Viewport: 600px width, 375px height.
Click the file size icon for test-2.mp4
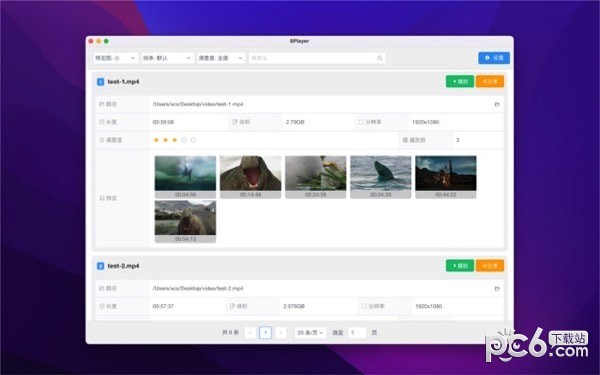[x=232, y=307]
